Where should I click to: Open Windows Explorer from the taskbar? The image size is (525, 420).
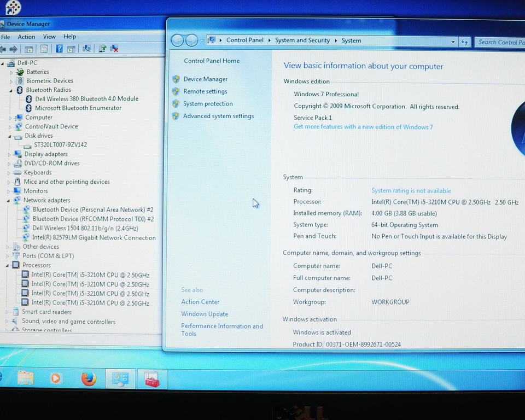[26, 378]
